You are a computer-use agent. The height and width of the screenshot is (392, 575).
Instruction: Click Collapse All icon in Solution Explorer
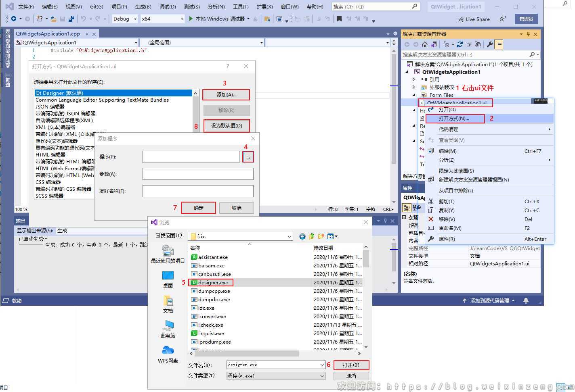point(469,44)
